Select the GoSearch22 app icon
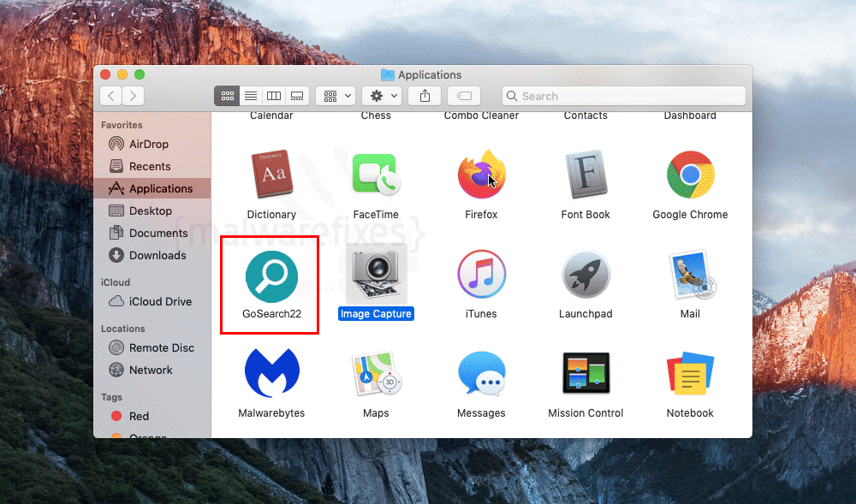Screen dimensions: 856x504 pos(272,276)
